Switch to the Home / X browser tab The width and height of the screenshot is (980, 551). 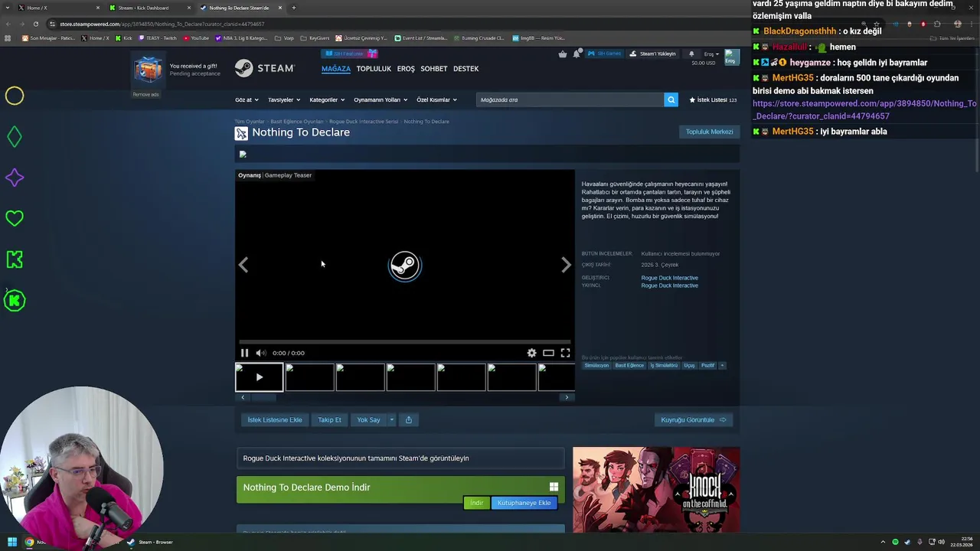click(58, 8)
